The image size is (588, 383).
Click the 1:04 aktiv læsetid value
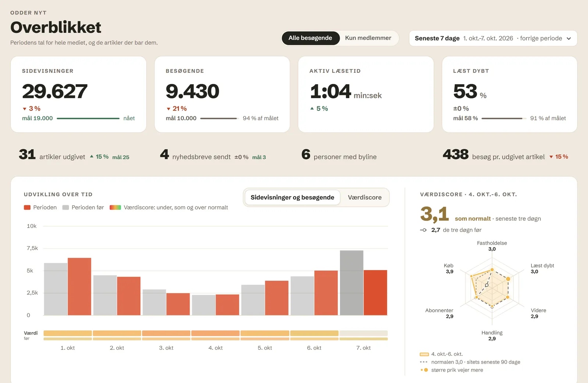(x=330, y=91)
